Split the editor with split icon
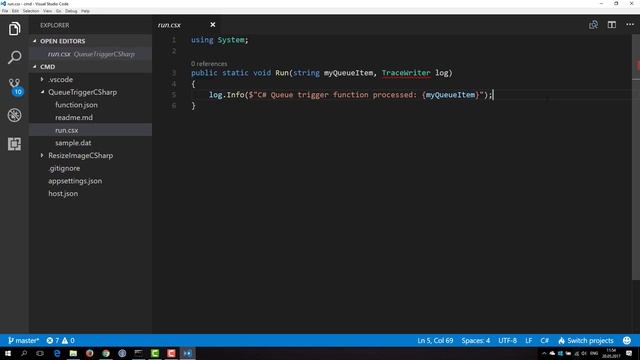640x360 pixels. click(x=611, y=24)
